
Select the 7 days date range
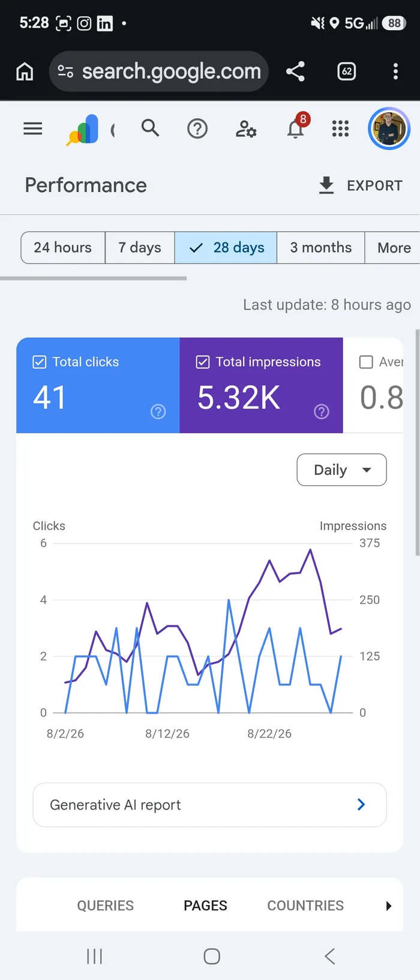coord(140,248)
